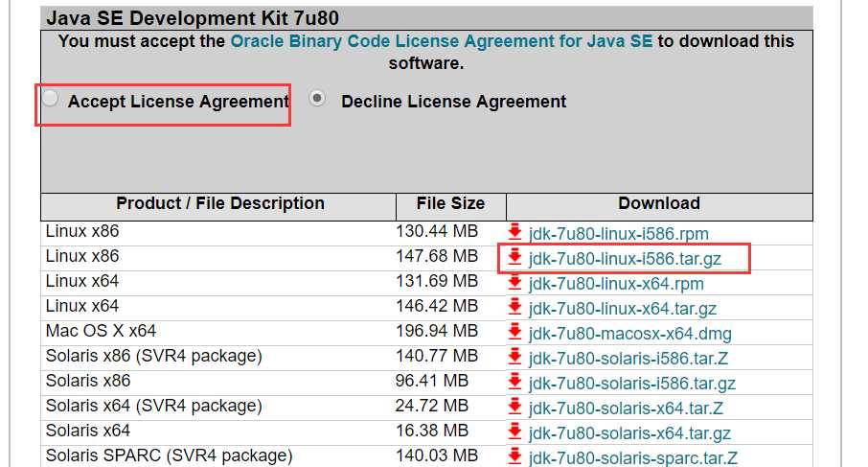Click the 24.72 MB file size cell
868x467 pixels.
(x=432, y=406)
